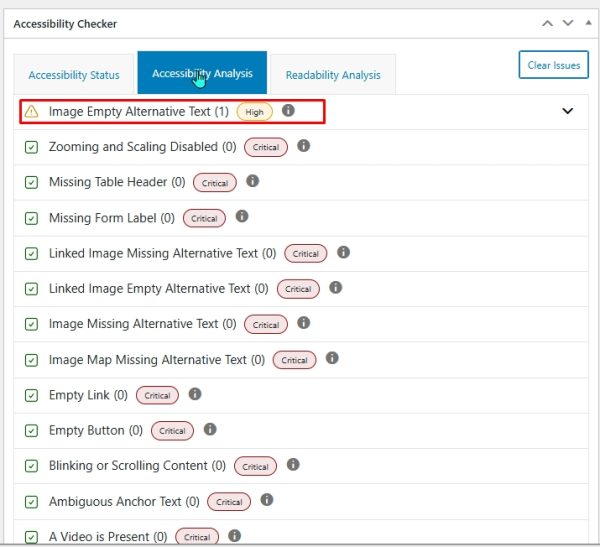Click Critical badge for Missing Table Header
Viewport: 600px width, 547px height.
coord(215,183)
